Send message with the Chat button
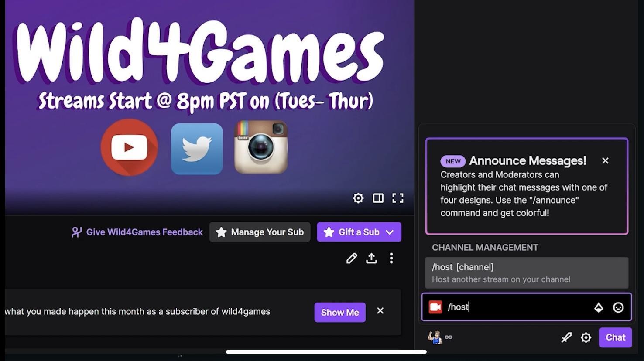This screenshot has height=361, width=644. coord(616,337)
